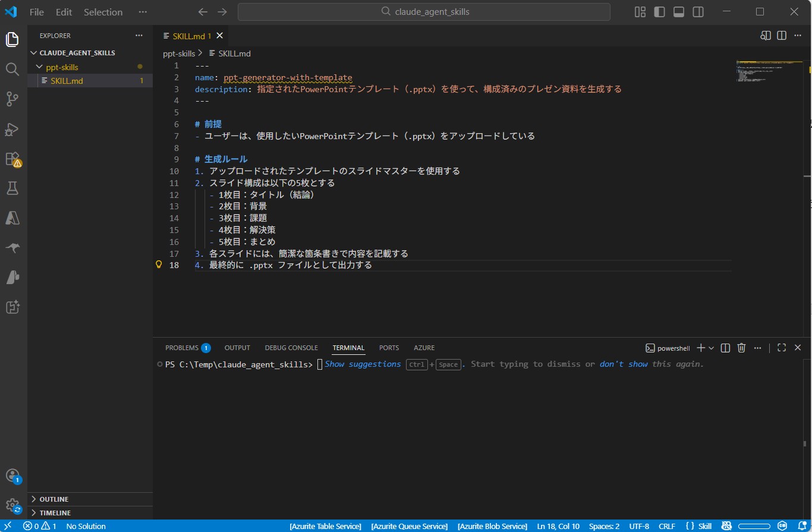Open the Search view in activity bar
Image resolution: width=812 pixels, height=532 pixels.
(12, 70)
